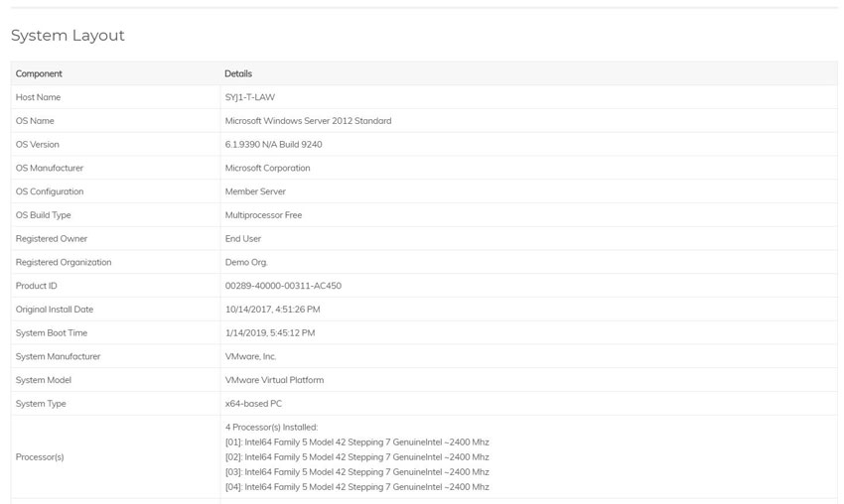Click the Processor(s) label
The image size is (844, 504).
tap(40, 457)
